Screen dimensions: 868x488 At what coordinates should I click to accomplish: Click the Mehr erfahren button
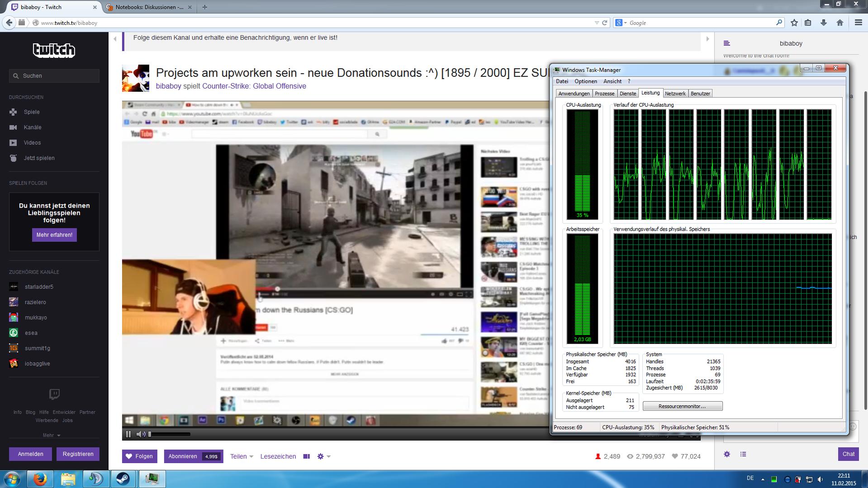pos(54,235)
